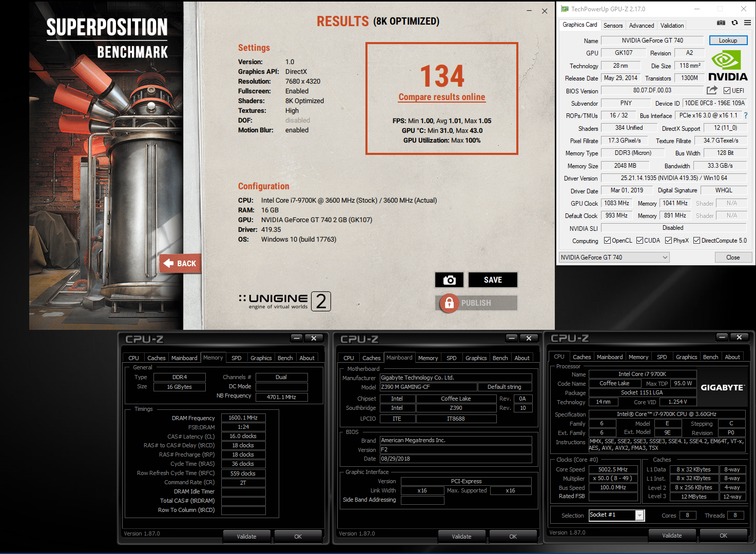Minimize the Superposition results window
The width and height of the screenshot is (756, 554).
pos(530,11)
